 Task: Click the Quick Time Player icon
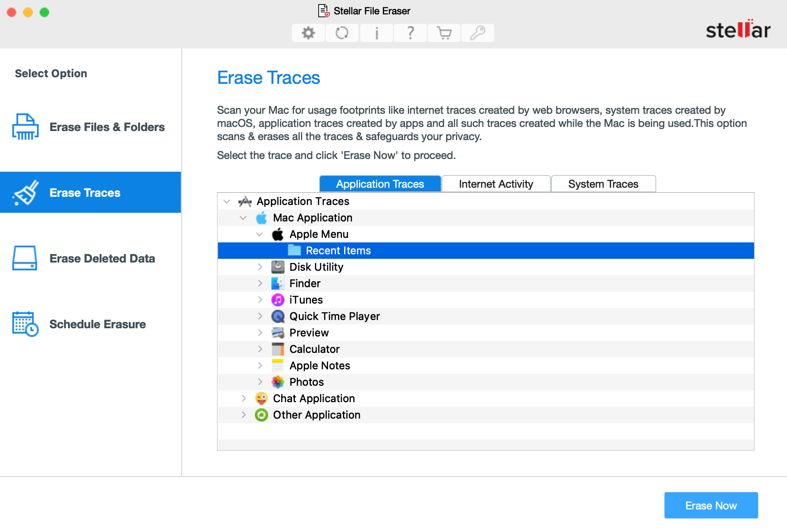(x=278, y=316)
